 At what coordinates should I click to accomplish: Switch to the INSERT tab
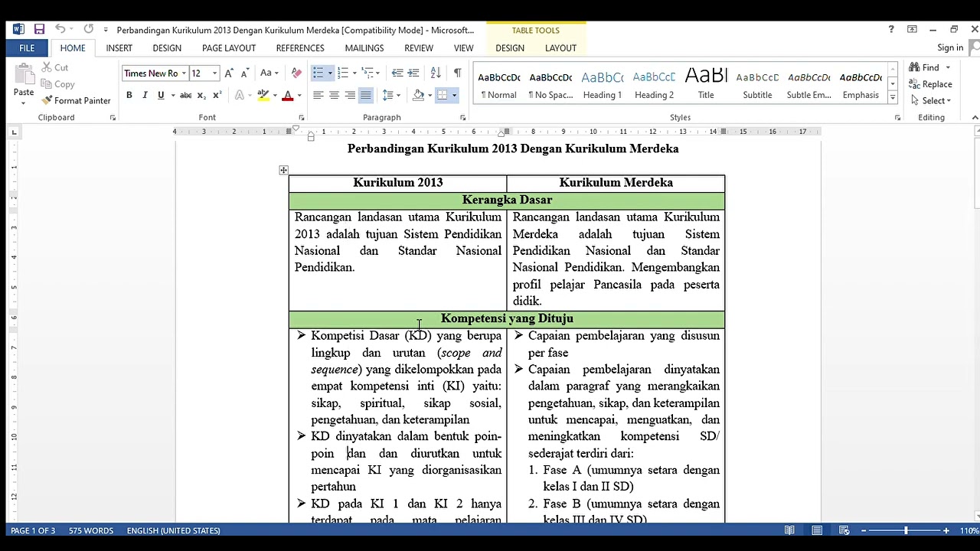pos(119,47)
